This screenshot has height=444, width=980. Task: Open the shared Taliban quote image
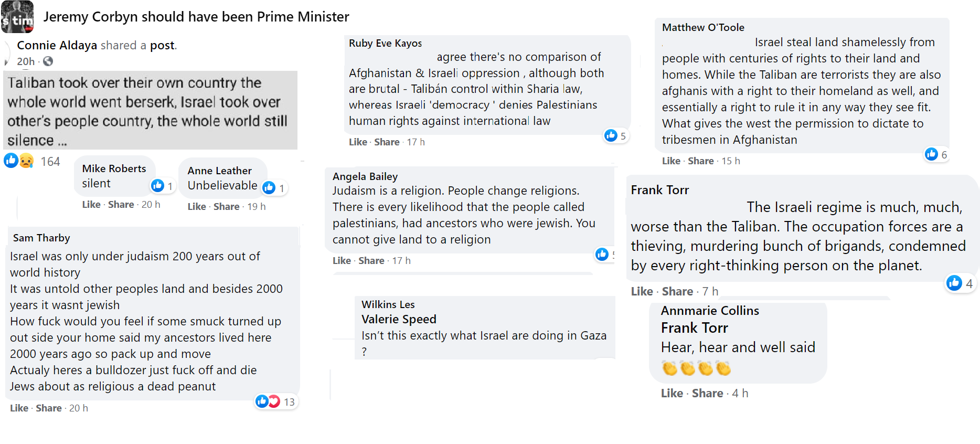pos(151,110)
